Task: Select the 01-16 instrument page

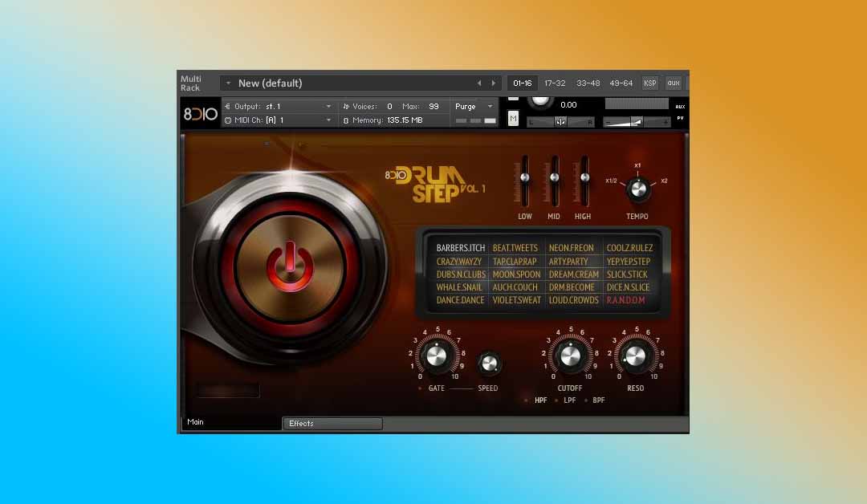Action: click(522, 83)
